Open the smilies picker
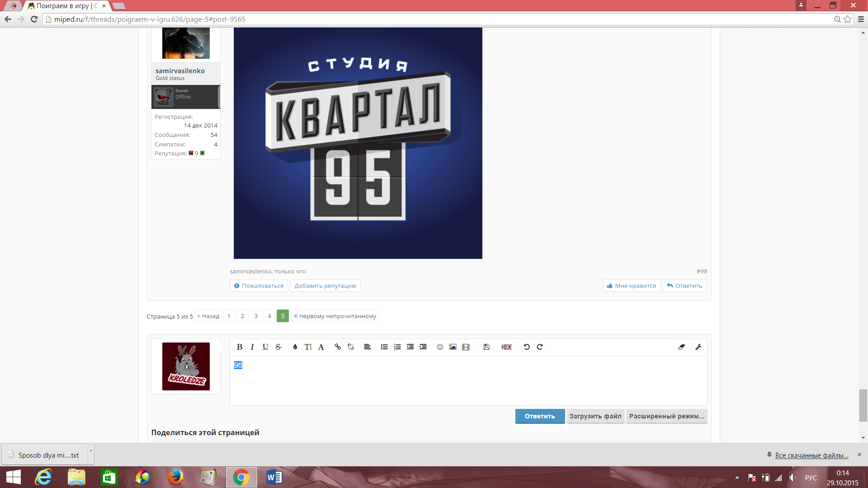Image resolution: width=868 pixels, height=488 pixels. 440,347
